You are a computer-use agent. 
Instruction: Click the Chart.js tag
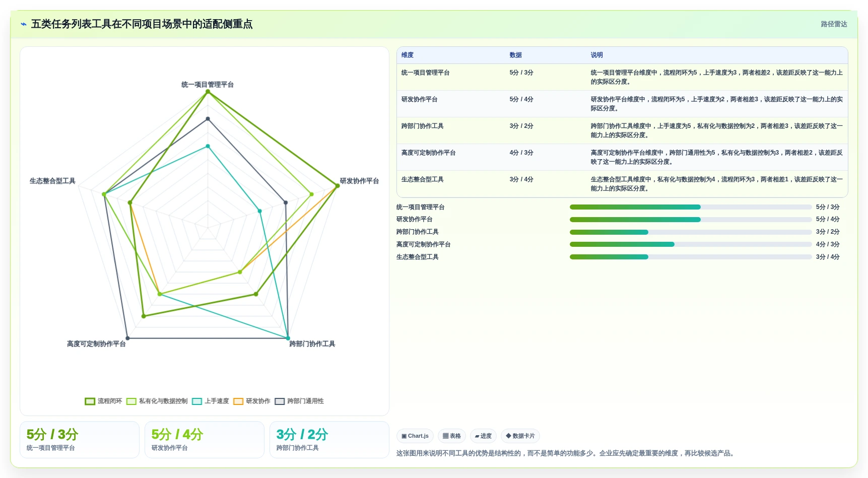[x=415, y=436]
